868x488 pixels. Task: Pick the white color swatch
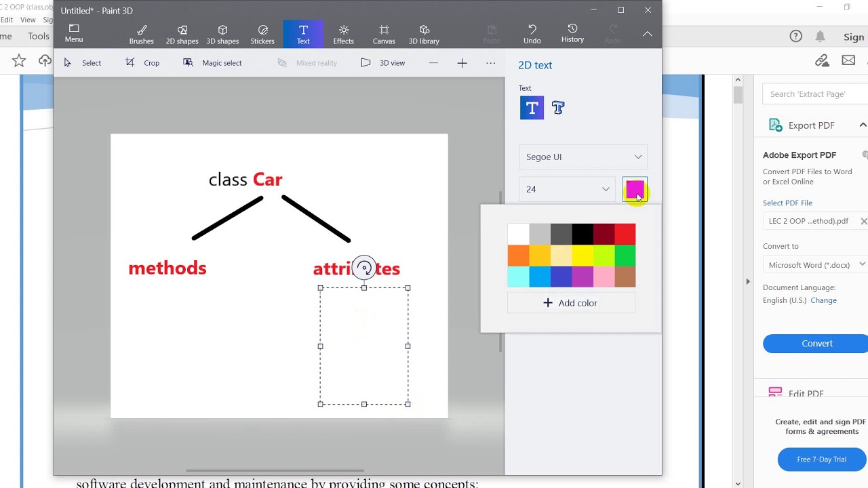(518, 235)
